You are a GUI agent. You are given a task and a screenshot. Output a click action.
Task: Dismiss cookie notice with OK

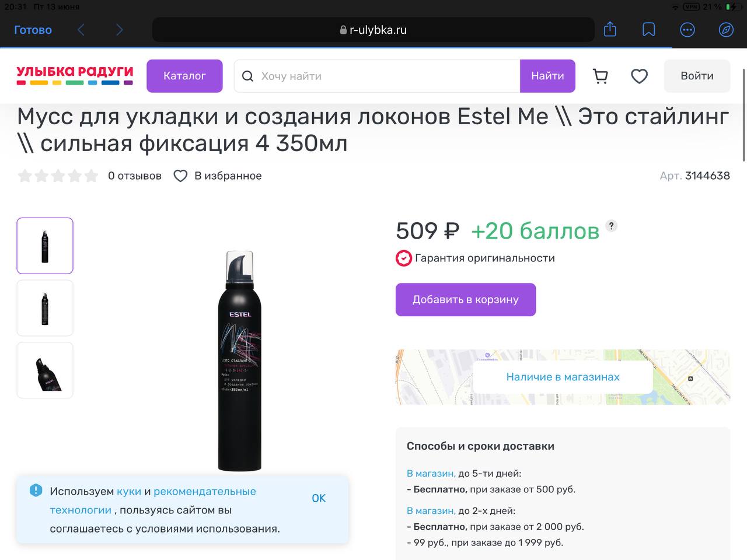point(319,498)
